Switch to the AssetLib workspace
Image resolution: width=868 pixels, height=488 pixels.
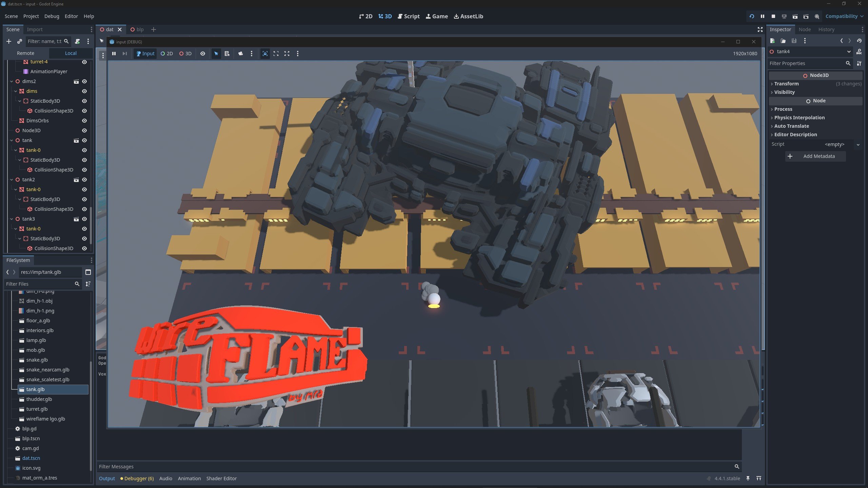point(468,16)
